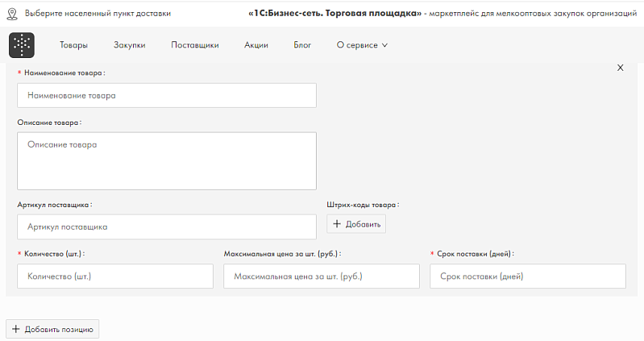The image size is (644, 341).
Task: Open the Акции menu item
Action: [256, 45]
